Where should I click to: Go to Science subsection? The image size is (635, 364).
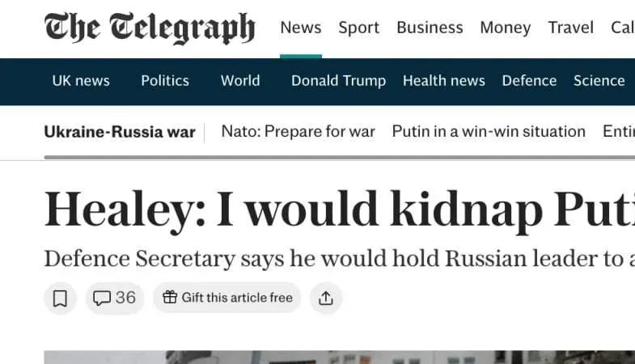(x=599, y=81)
